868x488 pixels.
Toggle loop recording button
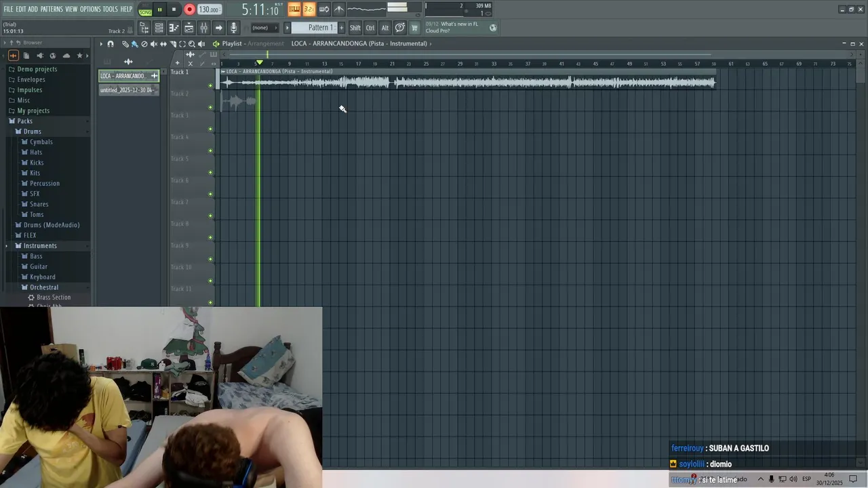[323, 9]
